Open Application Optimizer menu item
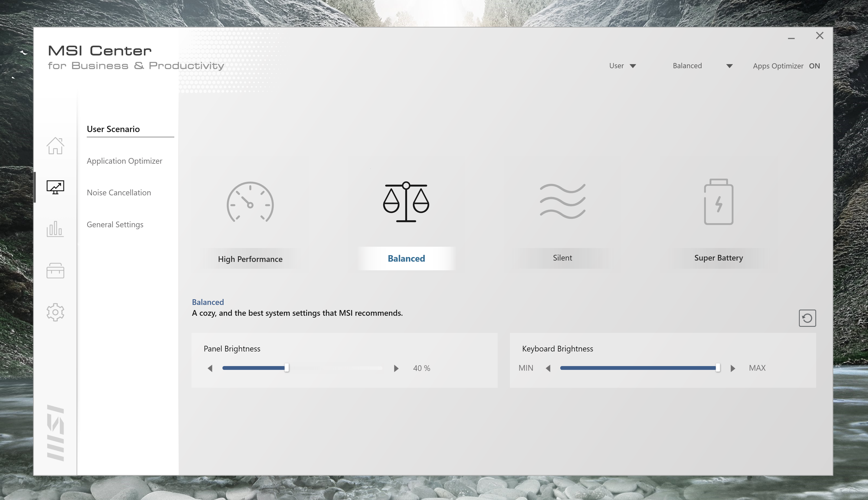Screen dimensions: 868x500 (124, 161)
